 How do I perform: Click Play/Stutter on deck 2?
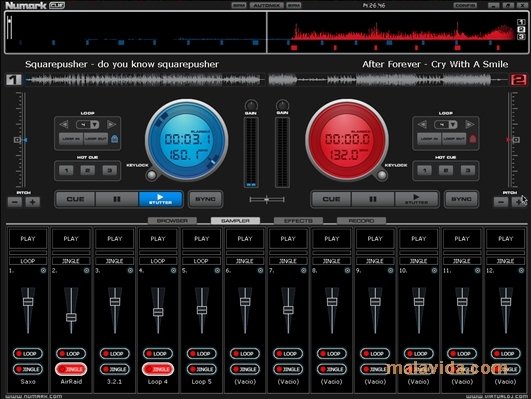(417, 199)
